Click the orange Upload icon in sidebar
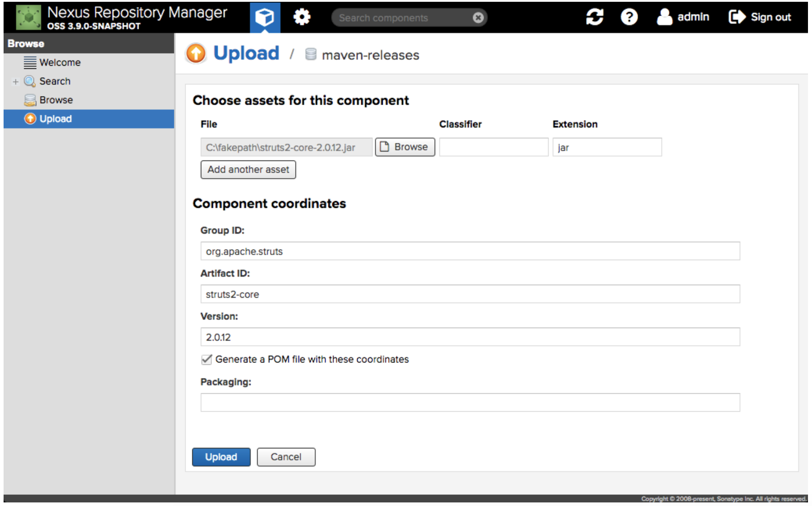This screenshot has height=506, width=812. click(x=30, y=119)
